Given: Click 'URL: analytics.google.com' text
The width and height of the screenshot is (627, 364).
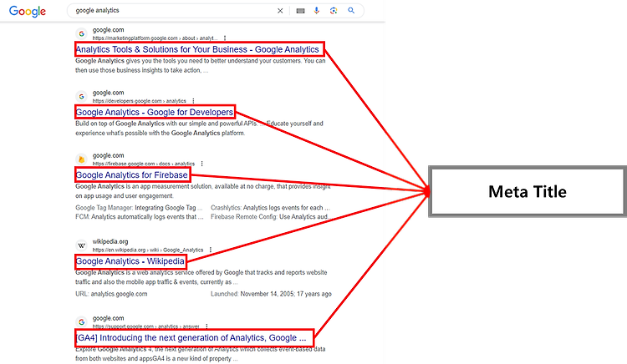Looking at the screenshot, I should coord(111,294).
